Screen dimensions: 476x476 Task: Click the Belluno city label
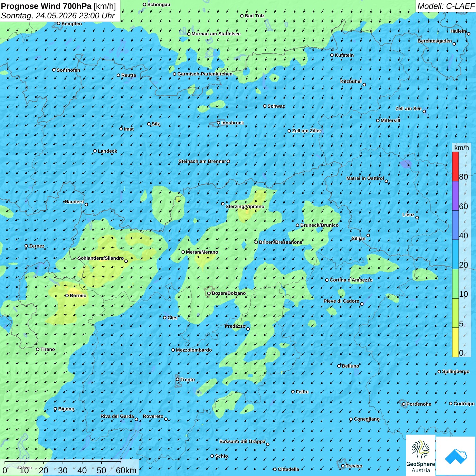pos(351,366)
